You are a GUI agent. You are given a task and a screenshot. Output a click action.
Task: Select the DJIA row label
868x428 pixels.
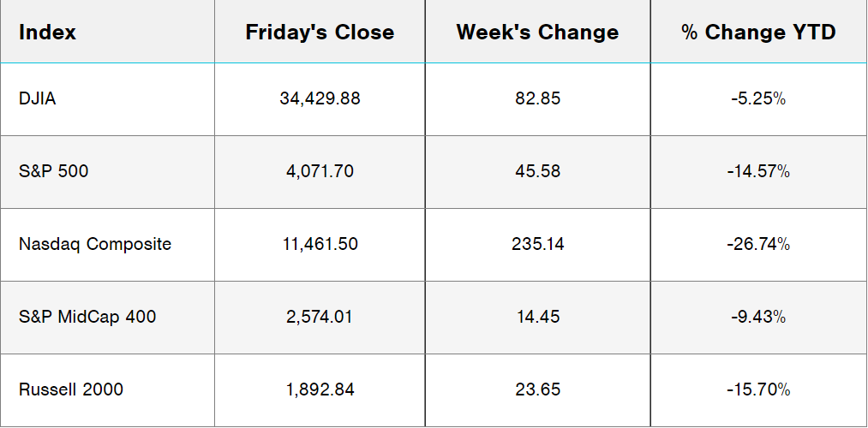(37, 98)
